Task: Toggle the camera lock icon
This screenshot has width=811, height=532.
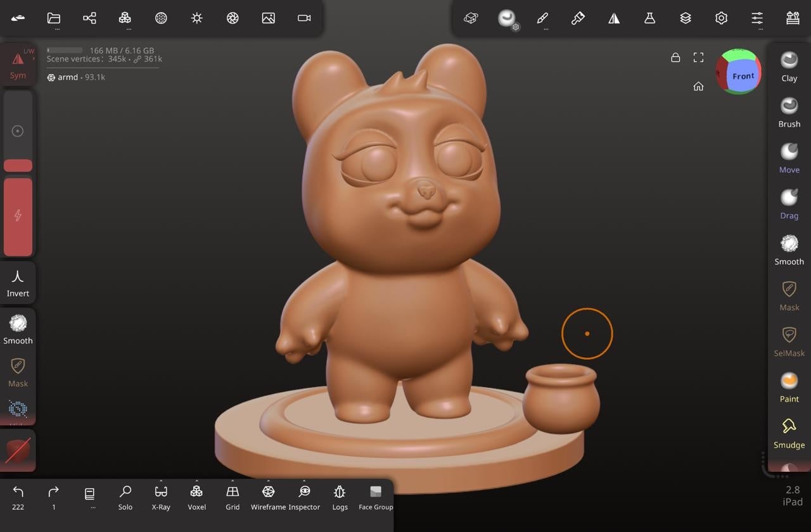Action: click(675, 58)
